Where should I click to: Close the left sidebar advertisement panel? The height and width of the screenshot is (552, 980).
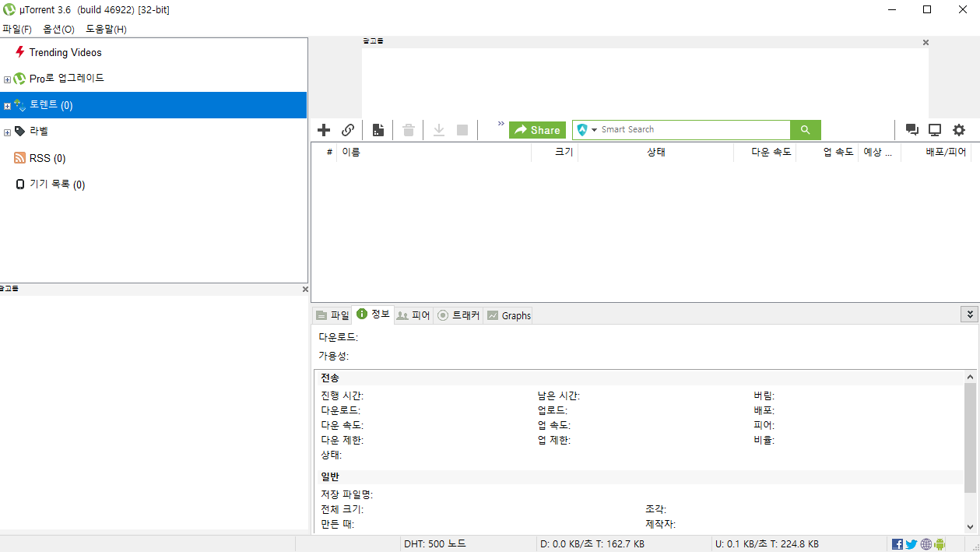pyautogui.click(x=305, y=290)
